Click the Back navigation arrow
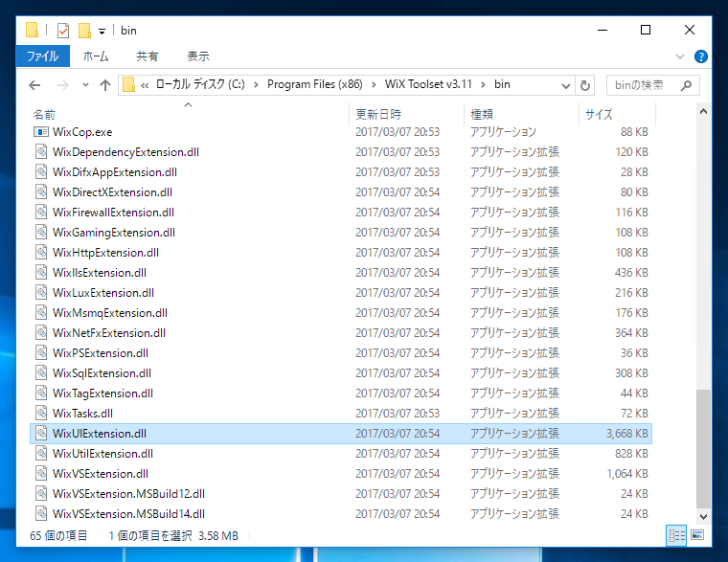The image size is (728, 562). coord(34,85)
